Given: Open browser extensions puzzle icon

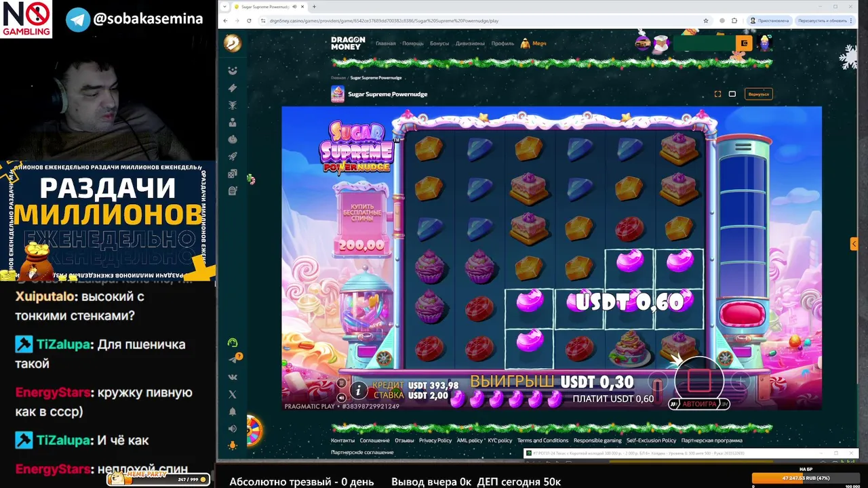Looking at the screenshot, I should [734, 20].
